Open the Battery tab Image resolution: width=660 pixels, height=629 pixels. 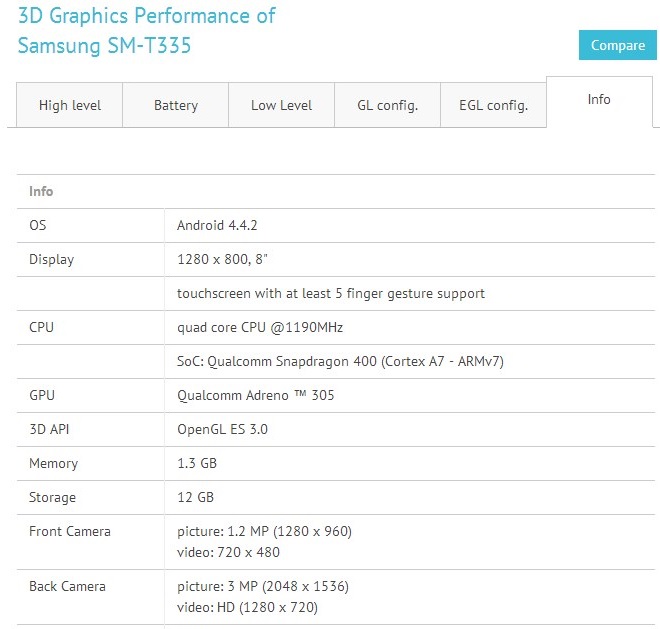click(x=175, y=105)
